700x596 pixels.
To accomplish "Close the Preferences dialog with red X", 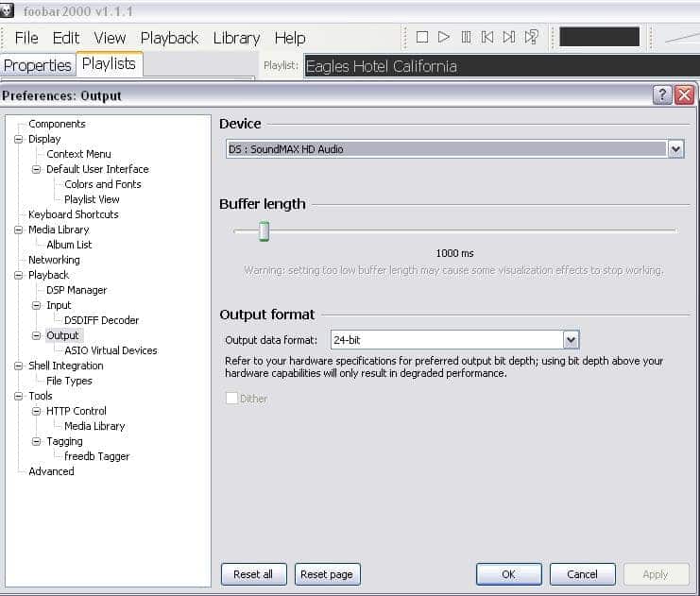I will pyautogui.click(x=684, y=95).
